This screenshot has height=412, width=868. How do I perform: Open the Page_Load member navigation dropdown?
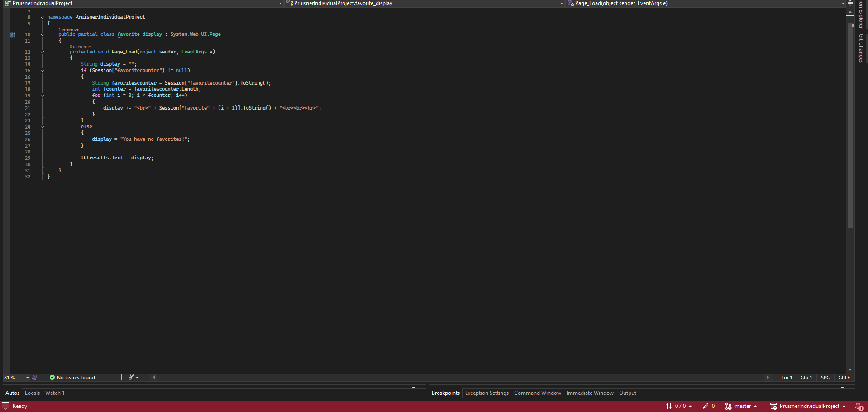[x=843, y=3]
